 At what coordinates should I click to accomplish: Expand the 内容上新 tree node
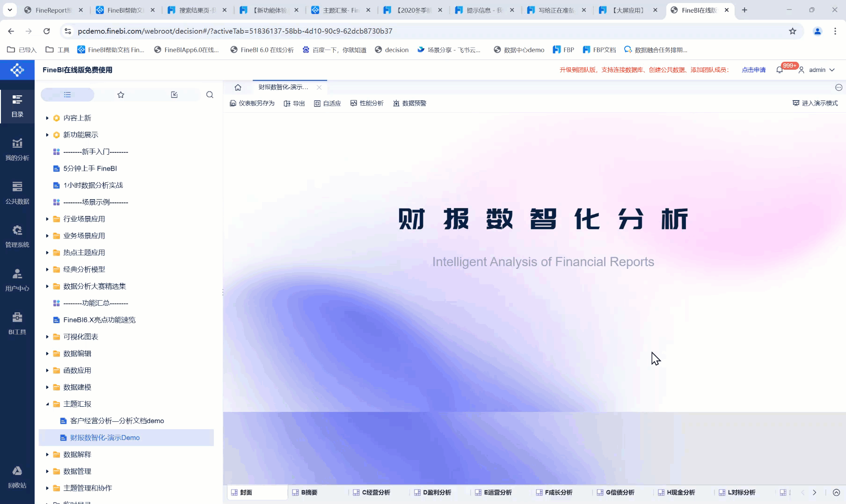coord(47,118)
